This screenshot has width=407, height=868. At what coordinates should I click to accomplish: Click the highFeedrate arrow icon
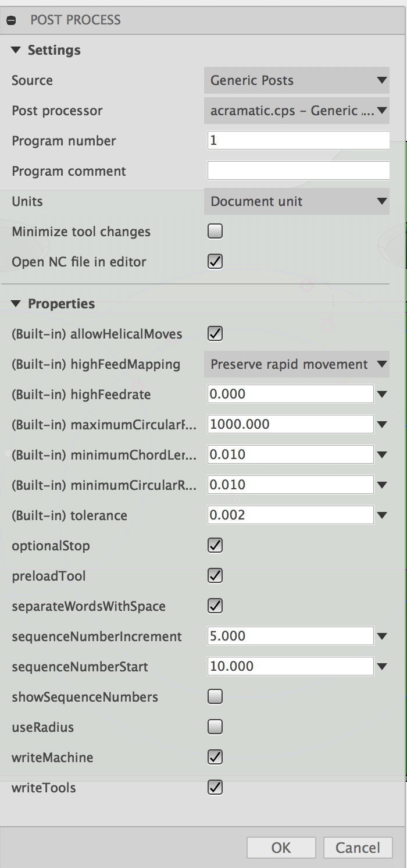pos(382,394)
